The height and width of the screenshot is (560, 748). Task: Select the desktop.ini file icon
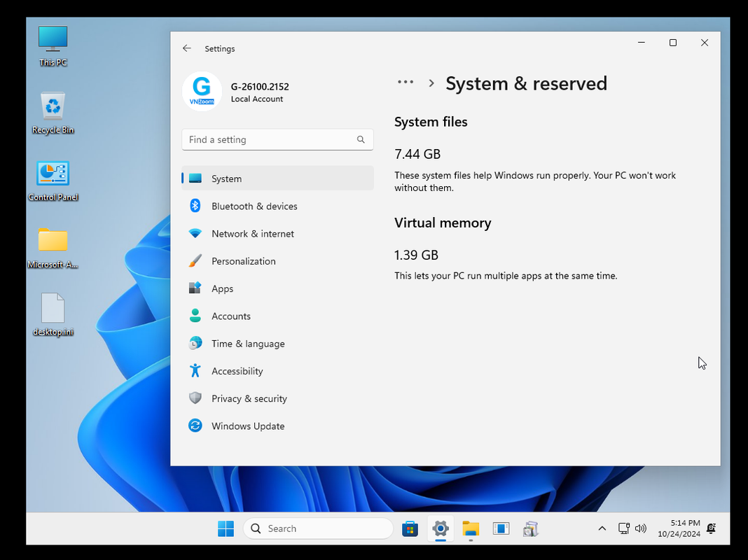tap(53, 315)
